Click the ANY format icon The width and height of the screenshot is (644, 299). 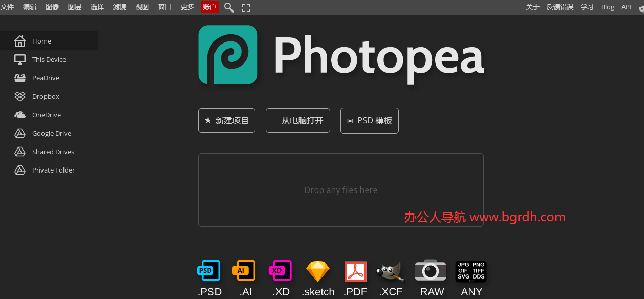[x=470, y=271]
